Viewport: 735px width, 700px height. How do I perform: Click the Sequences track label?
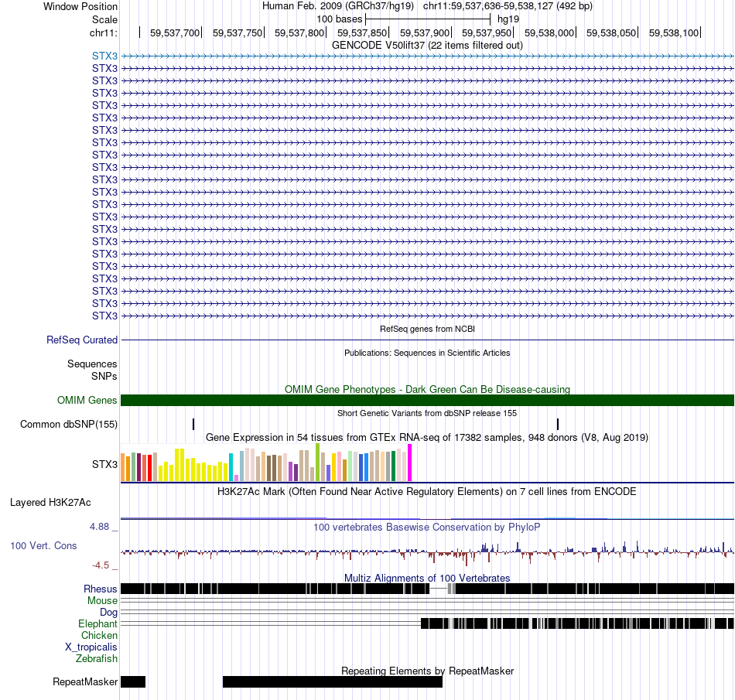pyautogui.click(x=92, y=364)
